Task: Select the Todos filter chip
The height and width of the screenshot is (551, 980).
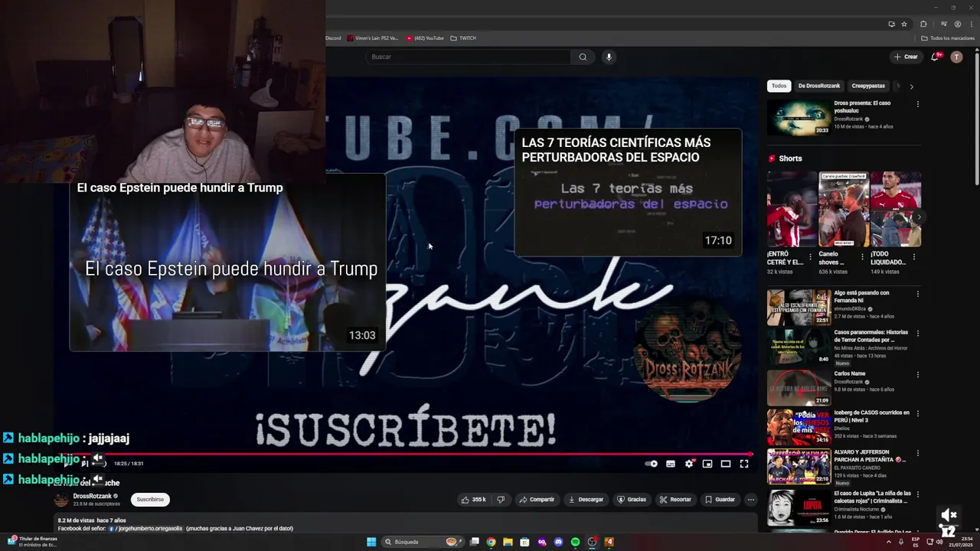Action: click(779, 86)
